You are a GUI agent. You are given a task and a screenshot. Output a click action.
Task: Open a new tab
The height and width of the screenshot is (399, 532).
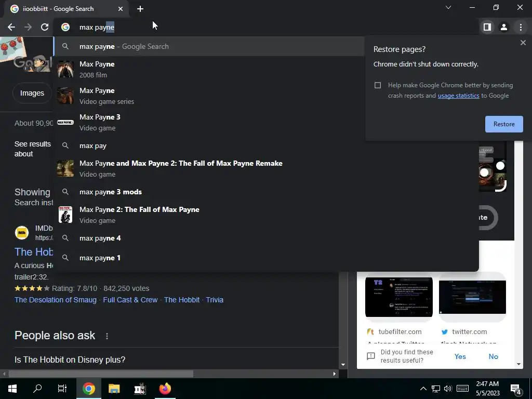pyautogui.click(x=140, y=9)
